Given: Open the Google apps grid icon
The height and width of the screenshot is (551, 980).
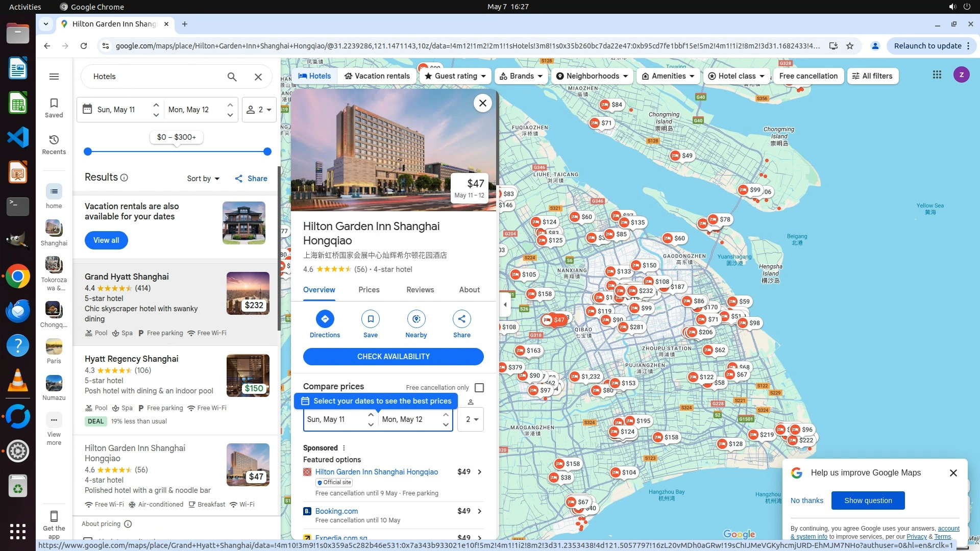Looking at the screenshot, I should pyautogui.click(x=937, y=75).
